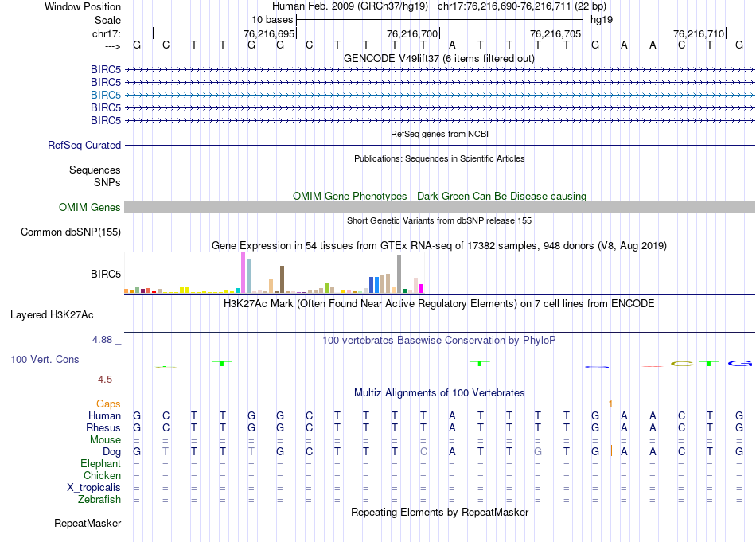
Task: Open '100 vertebrates Basewise Conservation by PhyloP' title
Action: tap(439, 341)
